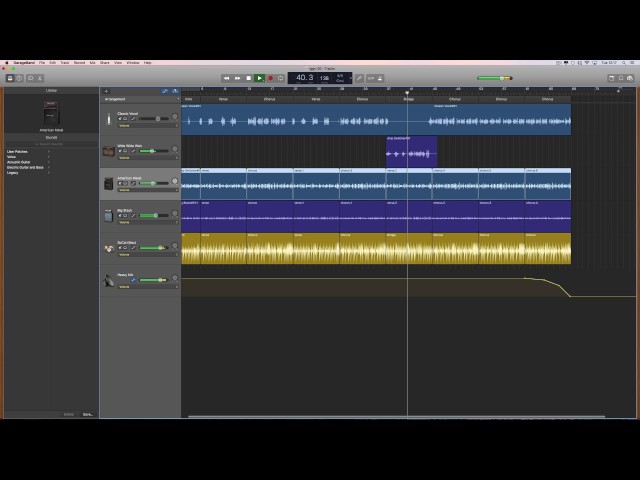Click the red Record button
Image resolution: width=640 pixels, height=480 pixels.
coord(270,78)
